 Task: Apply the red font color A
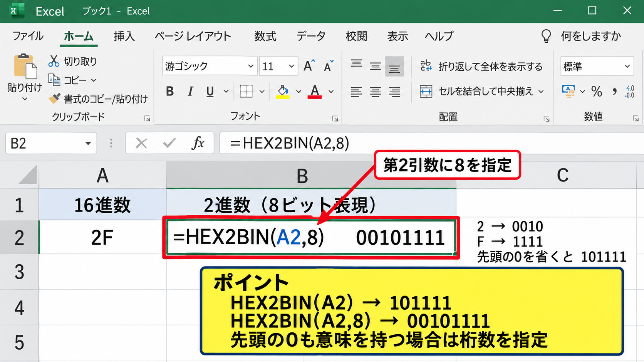315,92
